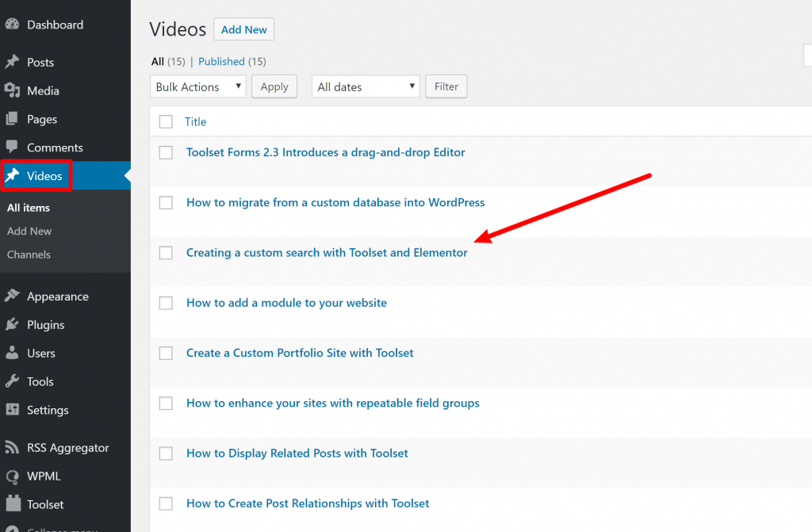Open Toolset Forms 2.3 drag-and-drop Editor video

point(325,152)
